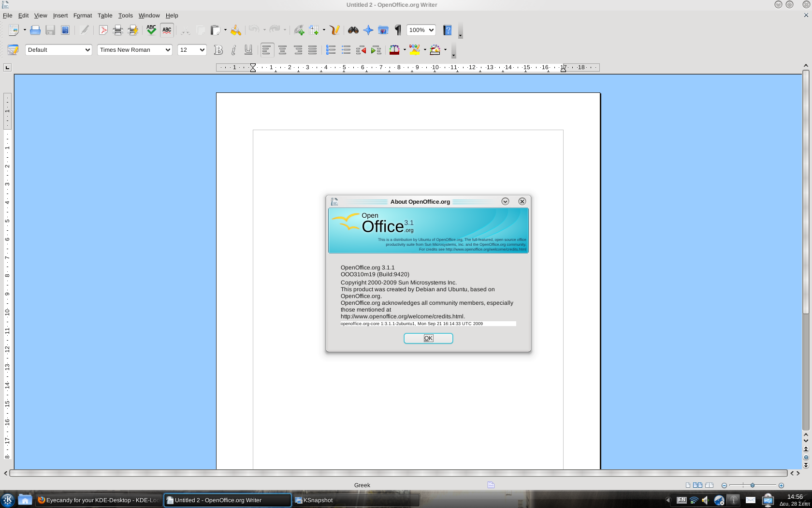Click the Print File Directly icon
The height and width of the screenshot is (508, 812).
click(118, 30)
